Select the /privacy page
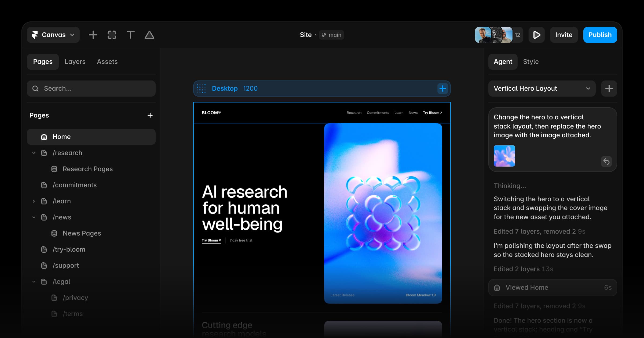The height and width of the screenshot is (338, 644). coord(91,298)
